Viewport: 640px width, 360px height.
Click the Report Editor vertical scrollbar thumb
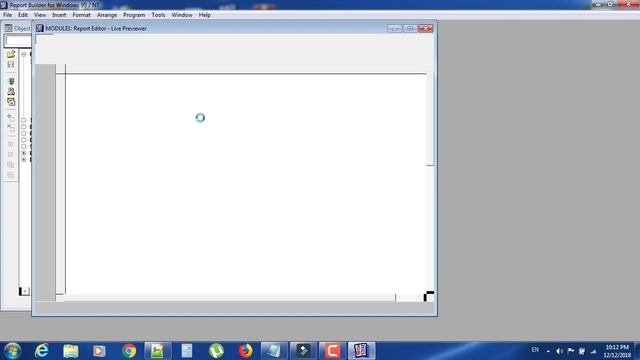[x=430, y=119]
